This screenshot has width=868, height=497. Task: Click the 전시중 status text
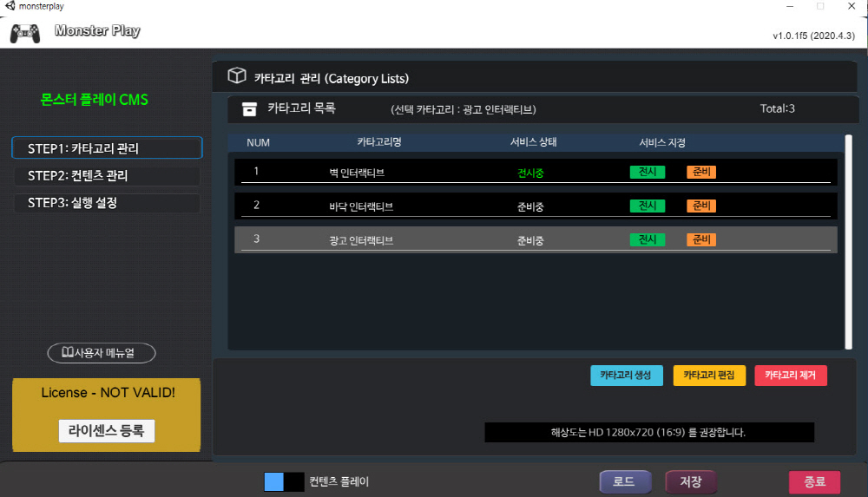[530, 173]
